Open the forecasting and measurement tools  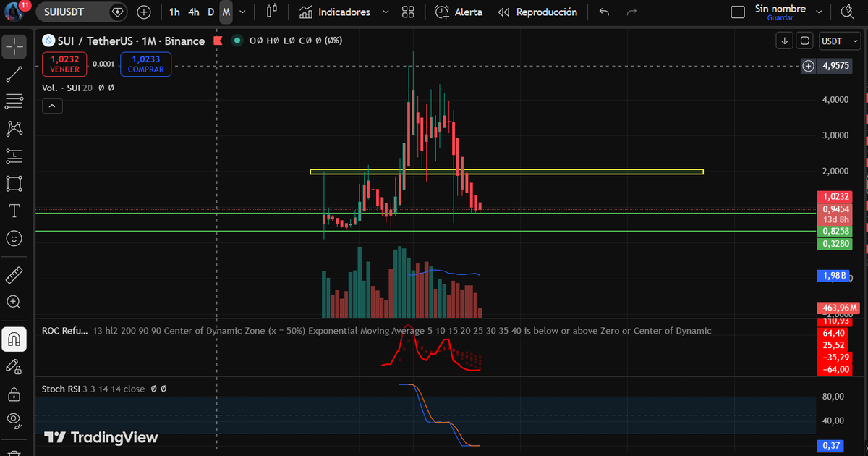(x=14, y=156)
